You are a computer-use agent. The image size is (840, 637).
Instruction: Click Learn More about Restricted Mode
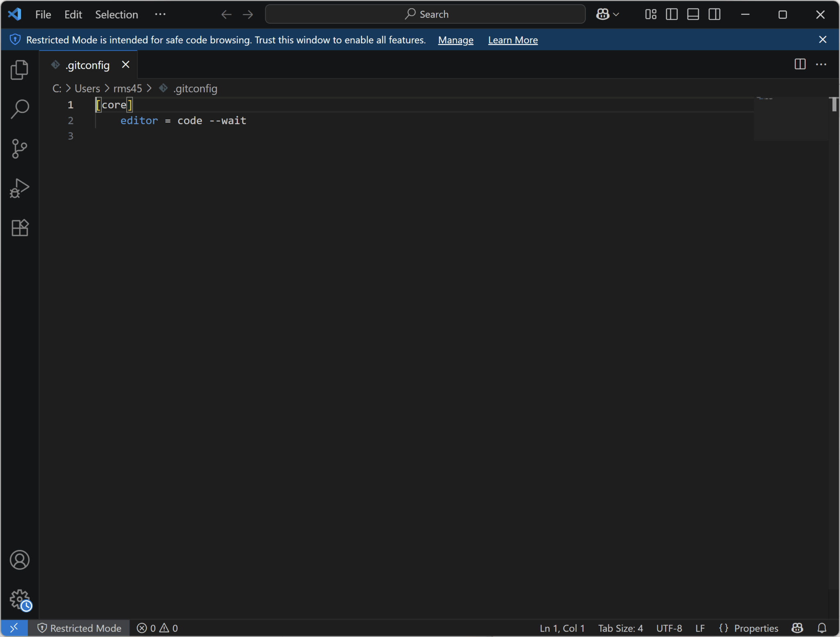tap(512, 40)
